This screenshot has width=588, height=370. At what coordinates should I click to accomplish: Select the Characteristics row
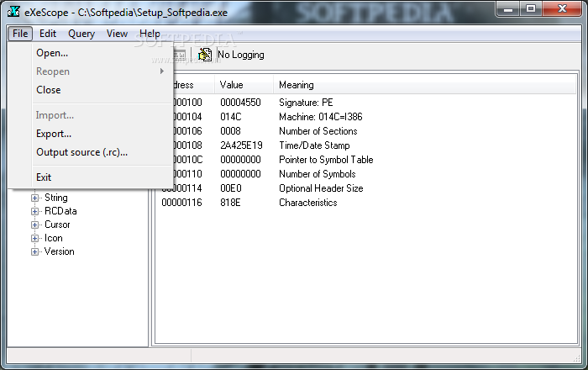[x=308, y=203]
